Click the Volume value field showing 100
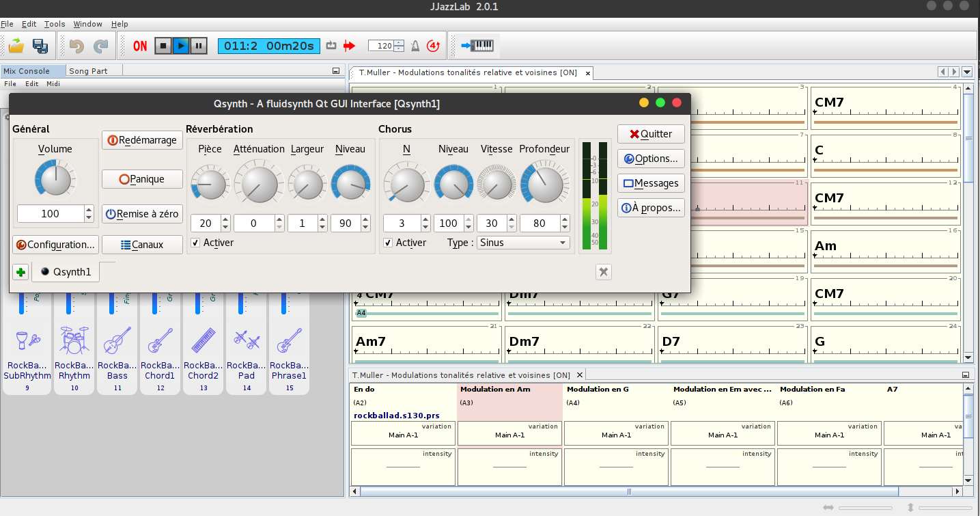 coord(49,213)
